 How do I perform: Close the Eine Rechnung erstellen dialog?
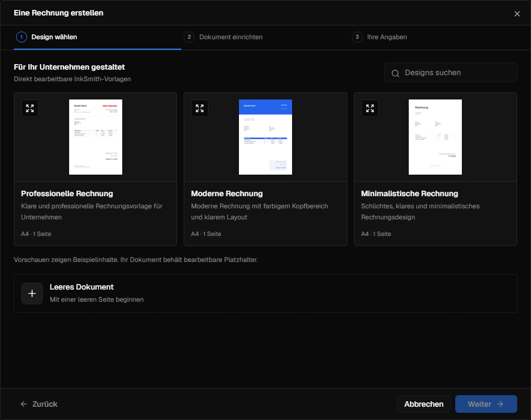click(517, 14)
